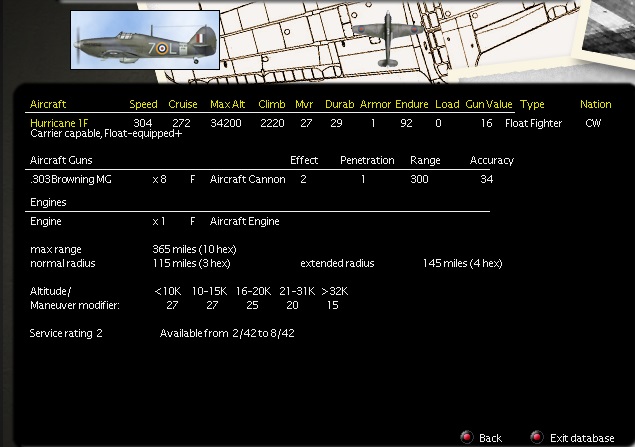Screen dimensions: 635x447
Task: Click the <10K altitude band
Action: point(168,292)
